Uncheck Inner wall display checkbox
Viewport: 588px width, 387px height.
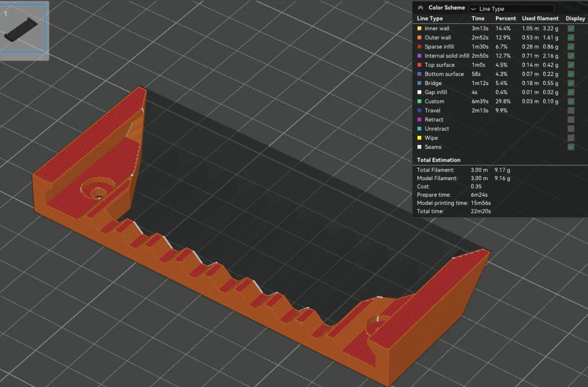pyautogui.click(x=571, y=29)
